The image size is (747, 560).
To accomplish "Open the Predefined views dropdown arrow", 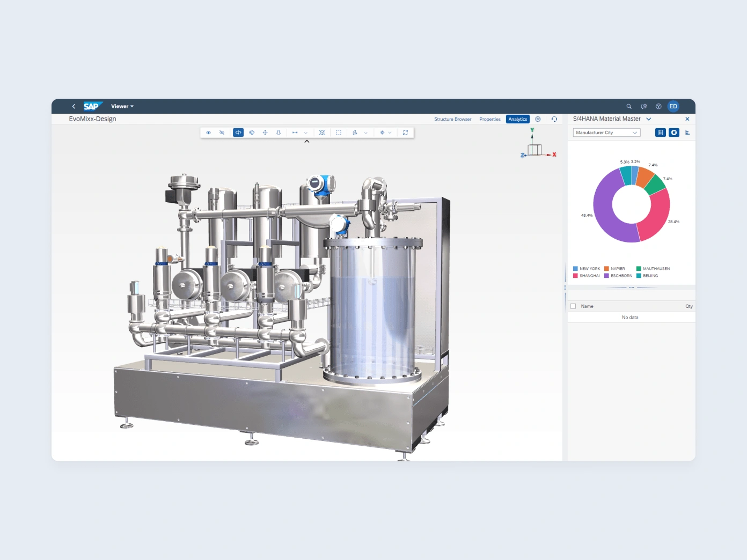I will [390, 132].
